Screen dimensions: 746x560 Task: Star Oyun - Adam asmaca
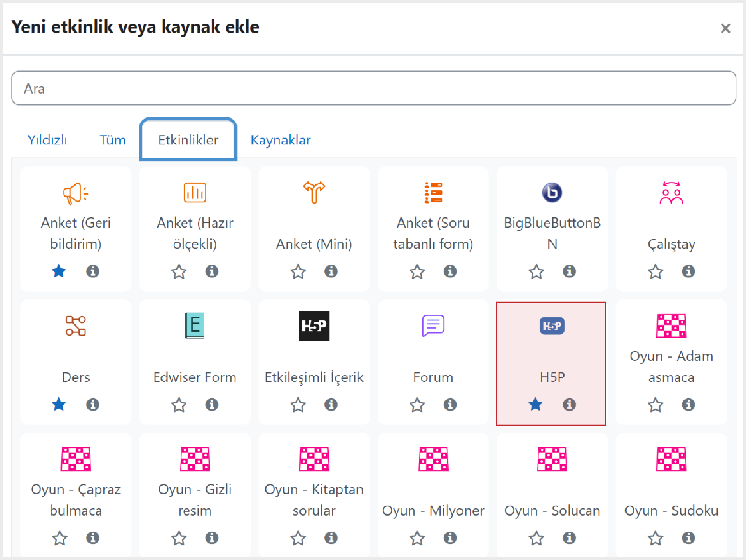click(x=655, y=405)
